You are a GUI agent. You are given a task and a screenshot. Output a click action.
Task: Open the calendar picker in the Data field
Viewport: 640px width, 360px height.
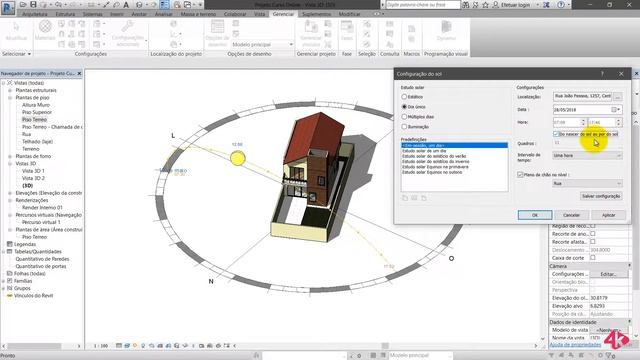coord(616,110)
